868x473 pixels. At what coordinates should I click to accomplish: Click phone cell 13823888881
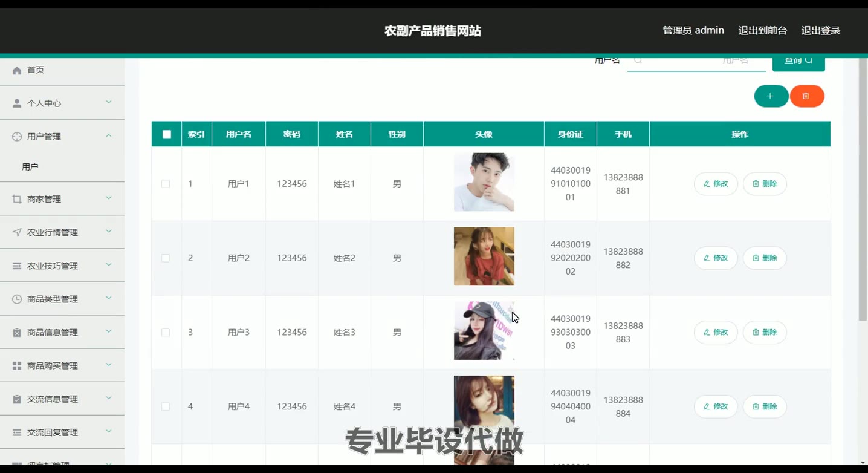pyautogui.click(x=623, y=184)
